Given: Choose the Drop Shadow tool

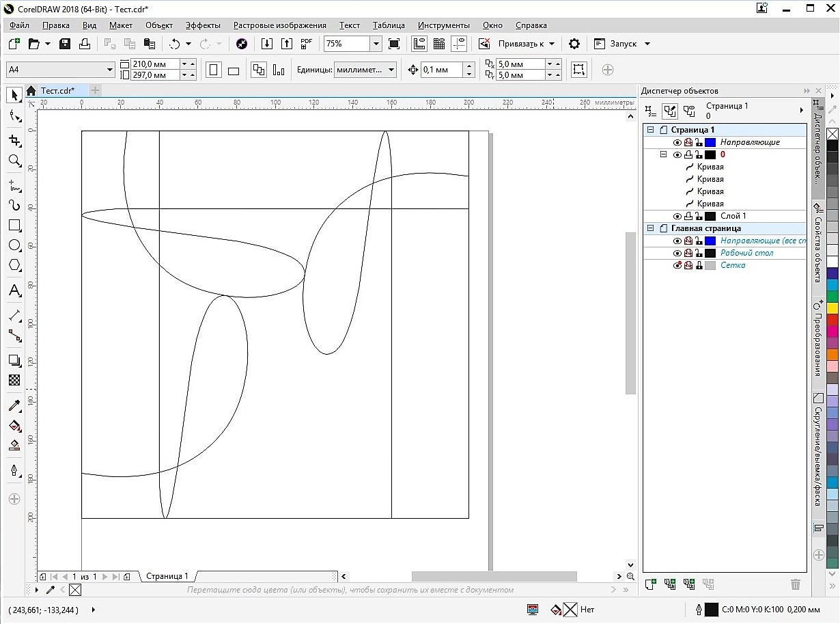Looking at the screenshot, I should click(14, 360).
